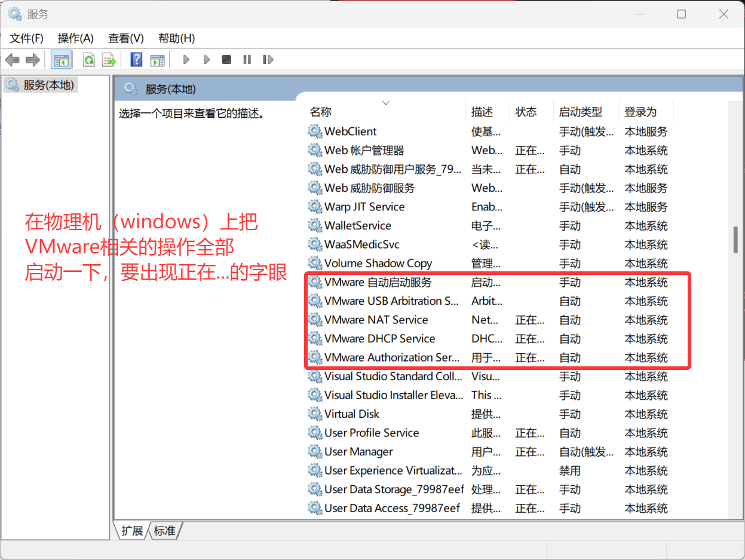Image resolution: width=745 pixels, height=560 pixels.
Task: Click the Export list toolbar icon
Action: click(x=109, y=60)
